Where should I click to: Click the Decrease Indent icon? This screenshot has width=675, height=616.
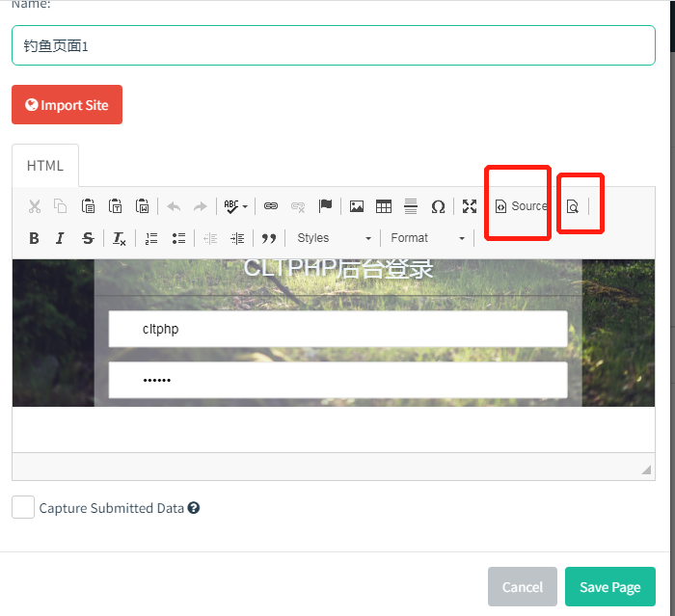[210, 238]
